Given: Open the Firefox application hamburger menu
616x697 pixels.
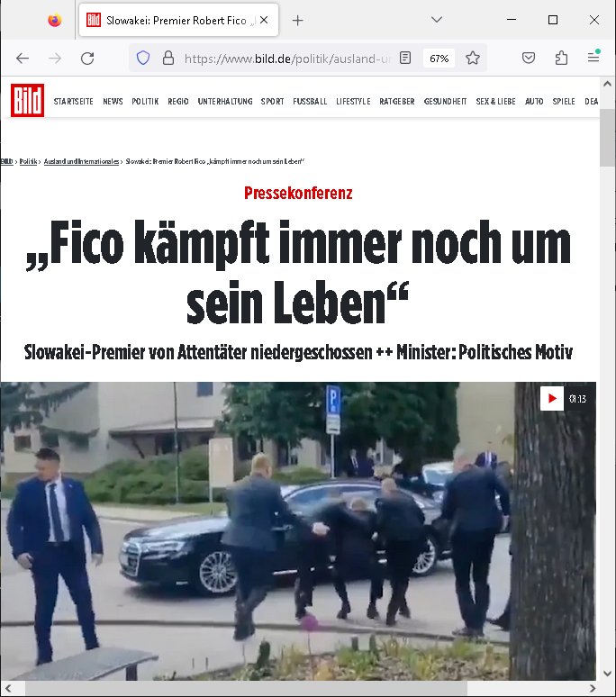Looking at the screenshot, I should [593, 57].
